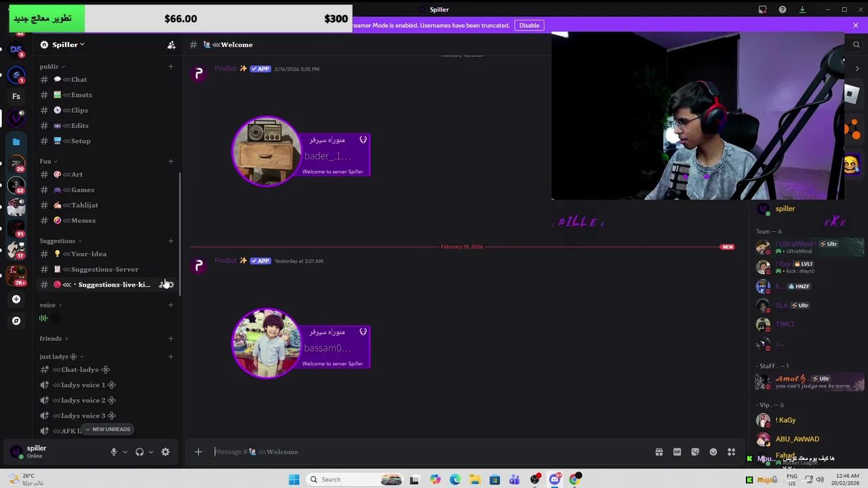
Task: Click the spiller user profile panel
Action: [x=54, y=452]
